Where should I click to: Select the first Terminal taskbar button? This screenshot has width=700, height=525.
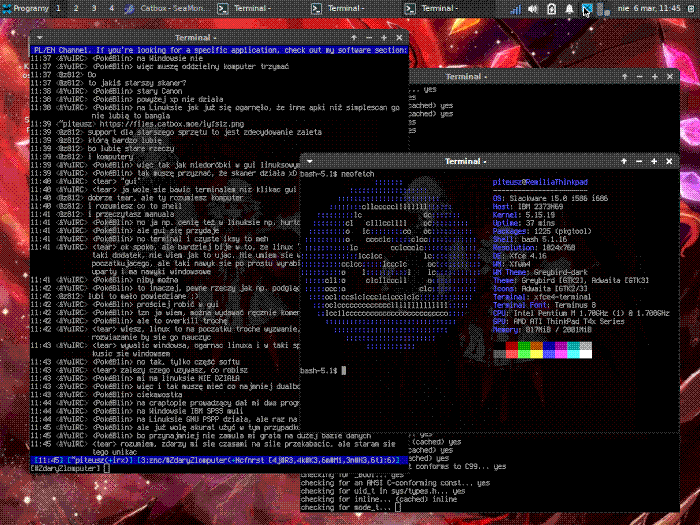pyautogui.click(x=260, y=8)
